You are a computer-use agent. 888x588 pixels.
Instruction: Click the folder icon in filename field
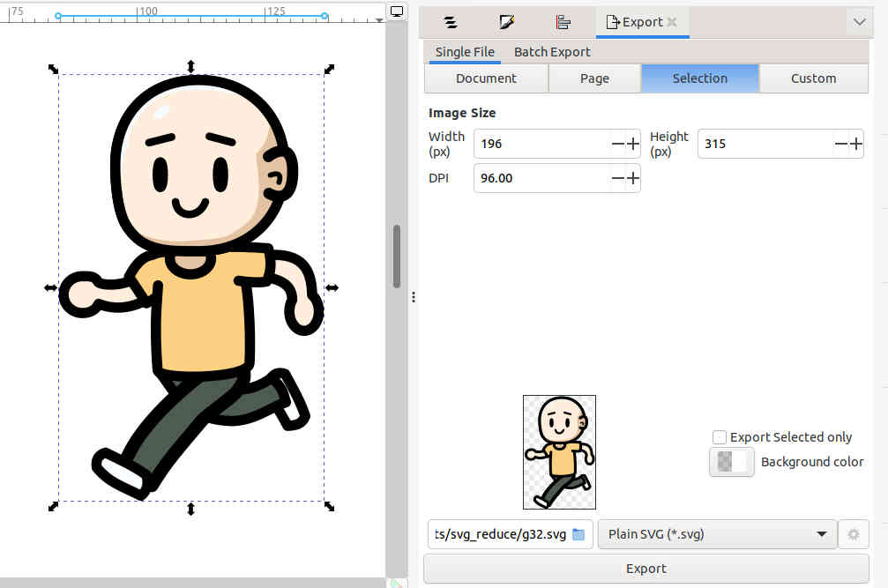(x=578, y=534)
